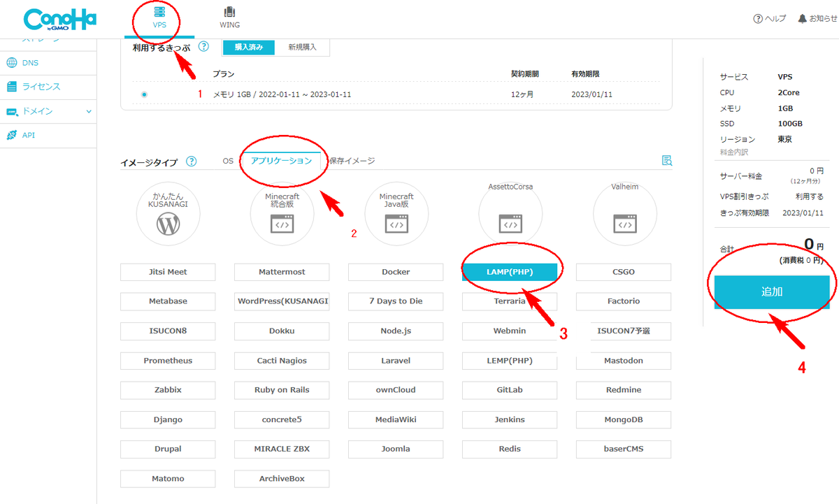Choose the Valheim image
Screen dimensions: 839x504
click(624, 213)
